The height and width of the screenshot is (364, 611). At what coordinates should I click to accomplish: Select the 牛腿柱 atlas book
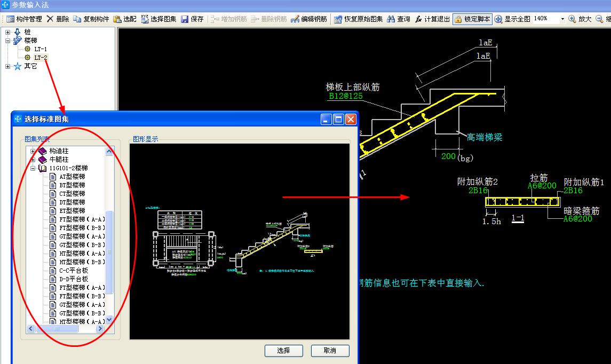coord(59,160)
